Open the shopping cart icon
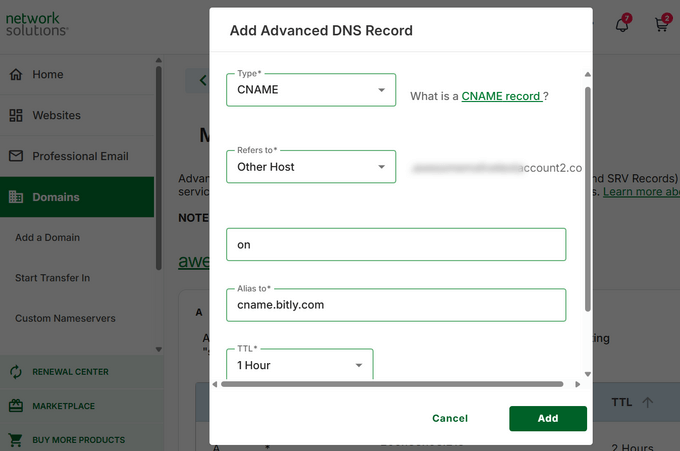The image size is (680, 451). coord(661,25)
